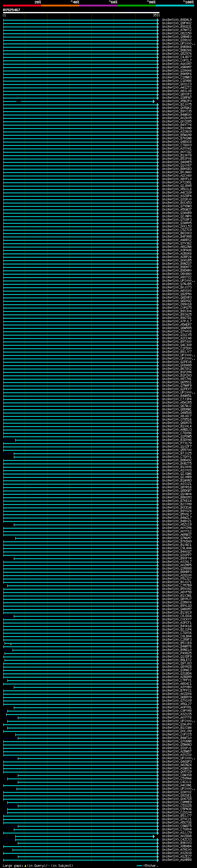Open hit UniRef100_O82150
Viewport: 197px width, 868px height.
point(177,33)
